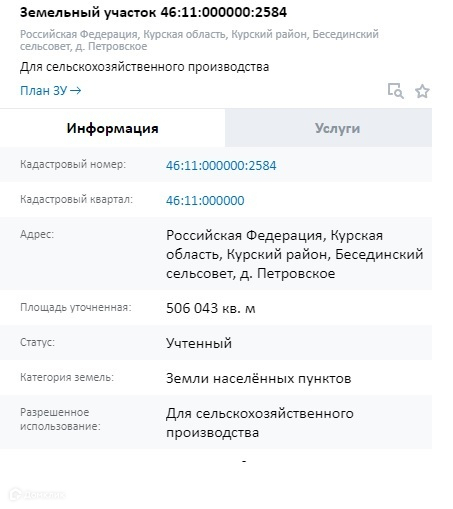Open cadastral quarter 46:11:000000 link

pyautogui.click(x=205, y=200)
